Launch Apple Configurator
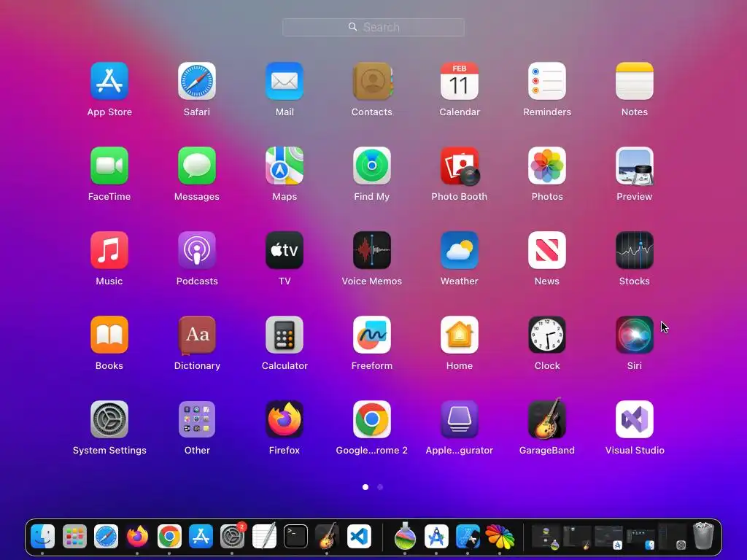 coord(460,419)
